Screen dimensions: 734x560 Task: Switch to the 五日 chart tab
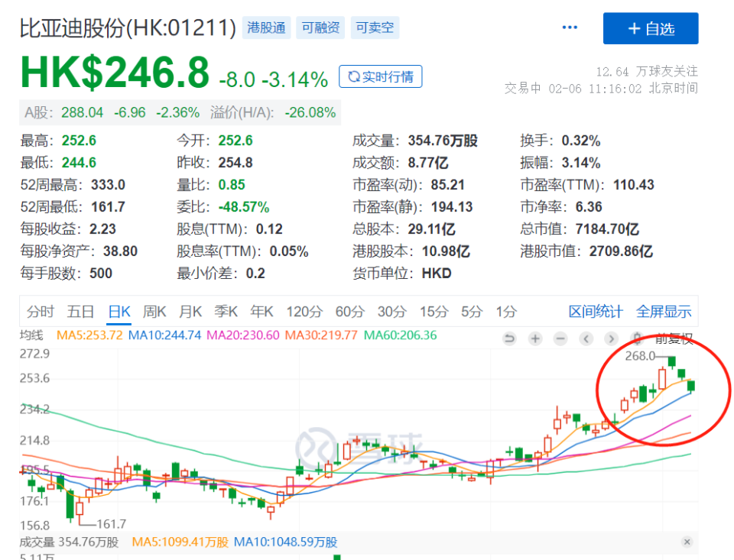tap(80, 312)
